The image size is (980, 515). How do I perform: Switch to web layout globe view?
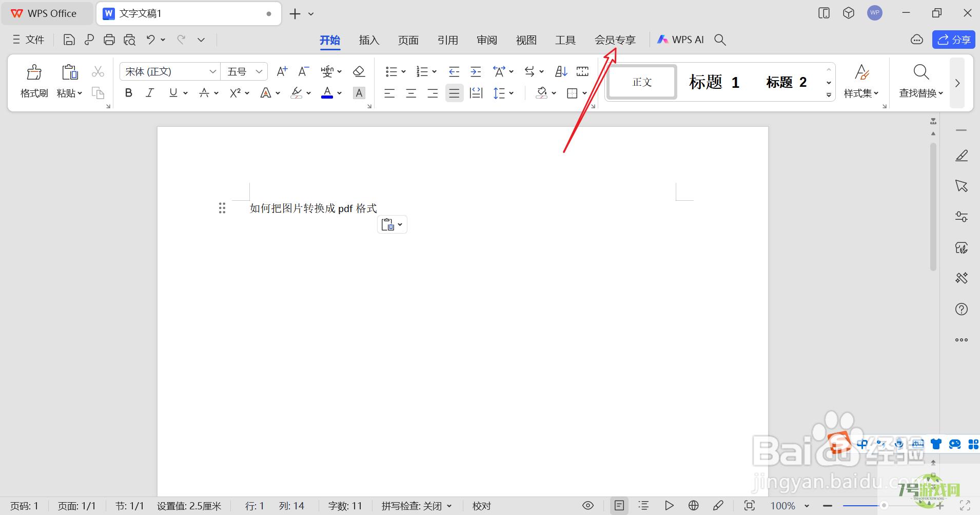pyautogui.click(x=694, y=506)
